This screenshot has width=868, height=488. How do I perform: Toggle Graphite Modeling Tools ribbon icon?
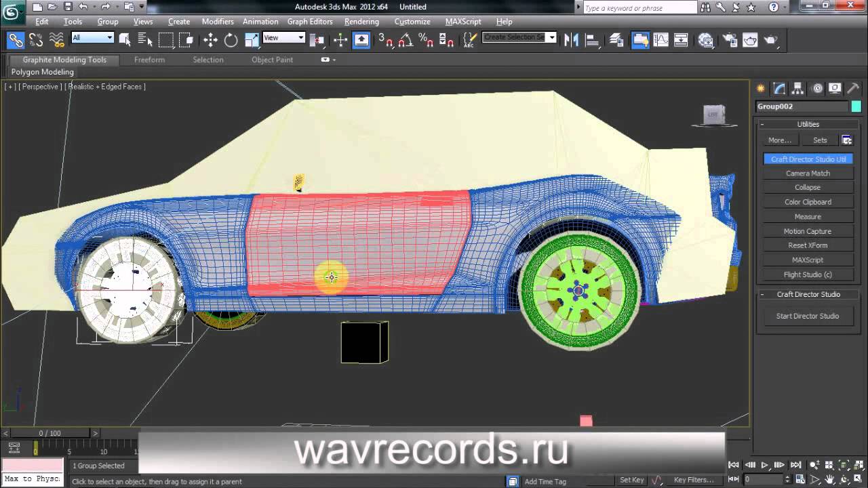coord(641,40)
